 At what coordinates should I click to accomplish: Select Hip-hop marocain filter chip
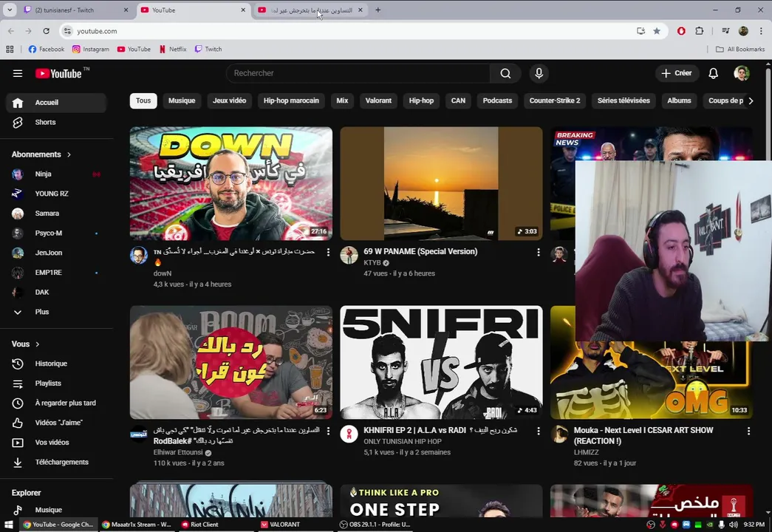(291, 100)
